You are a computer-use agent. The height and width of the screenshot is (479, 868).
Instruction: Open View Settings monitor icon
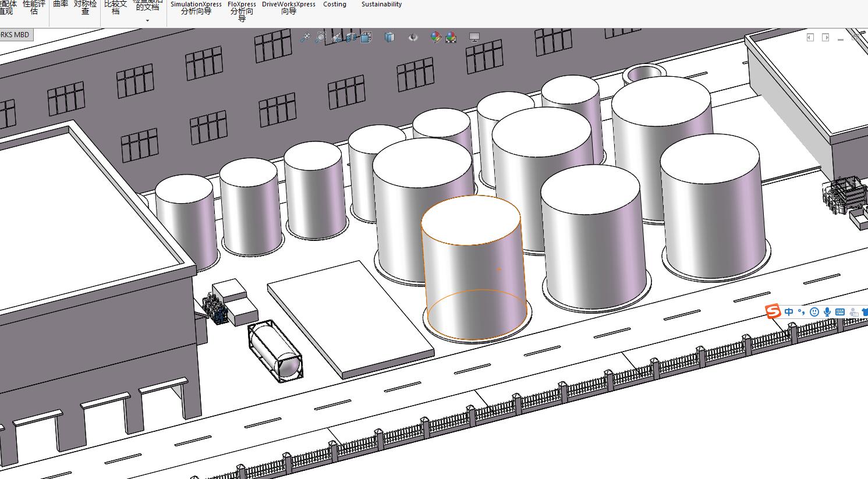point(474,37)
